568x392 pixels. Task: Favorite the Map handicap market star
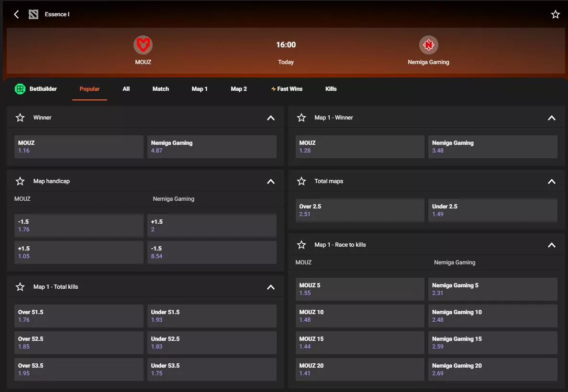[20, 181]
